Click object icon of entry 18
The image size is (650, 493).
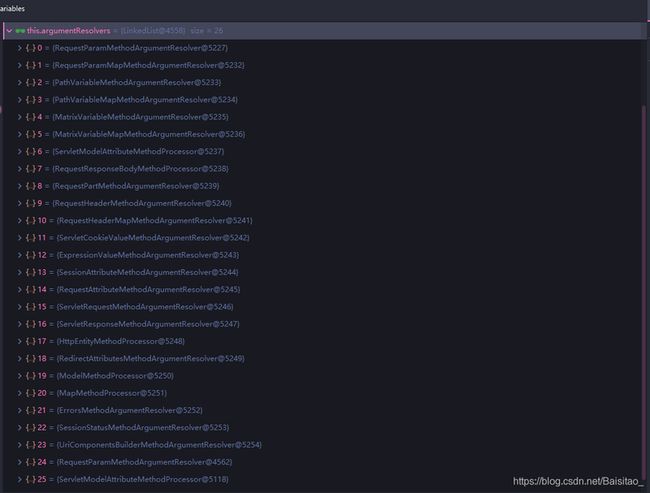pos(31,359)
